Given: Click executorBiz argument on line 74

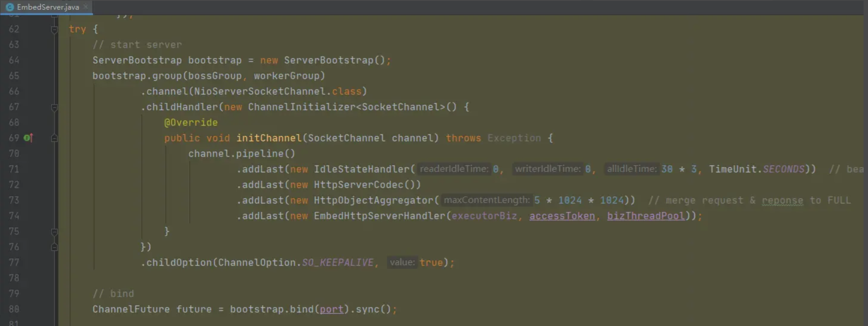Looking at the screenshot, I should coord(484,216).
